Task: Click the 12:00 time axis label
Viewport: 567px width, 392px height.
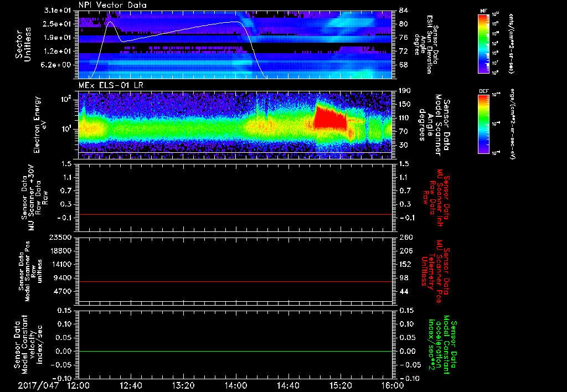Action: pyautogui.click(x=79, y=386)
